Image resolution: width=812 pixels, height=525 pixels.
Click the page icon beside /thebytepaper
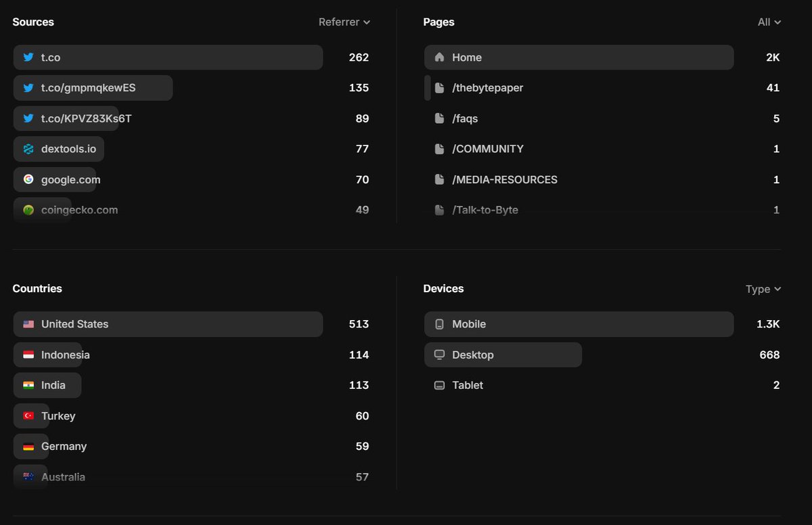[439, 88]
